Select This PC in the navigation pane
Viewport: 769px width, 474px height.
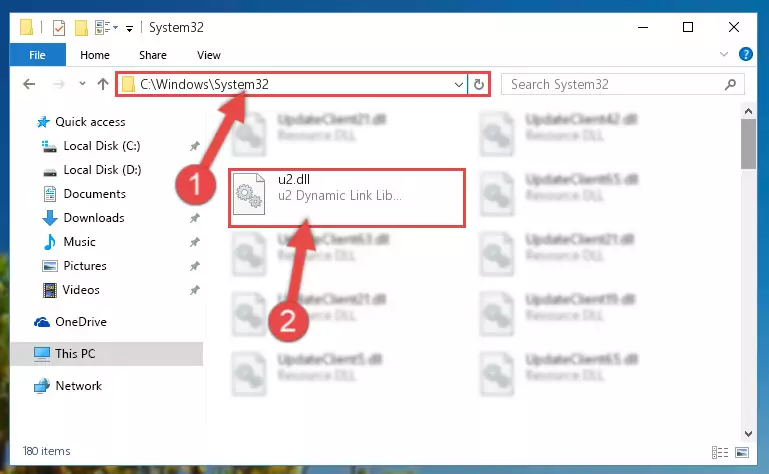click(106, 354)
